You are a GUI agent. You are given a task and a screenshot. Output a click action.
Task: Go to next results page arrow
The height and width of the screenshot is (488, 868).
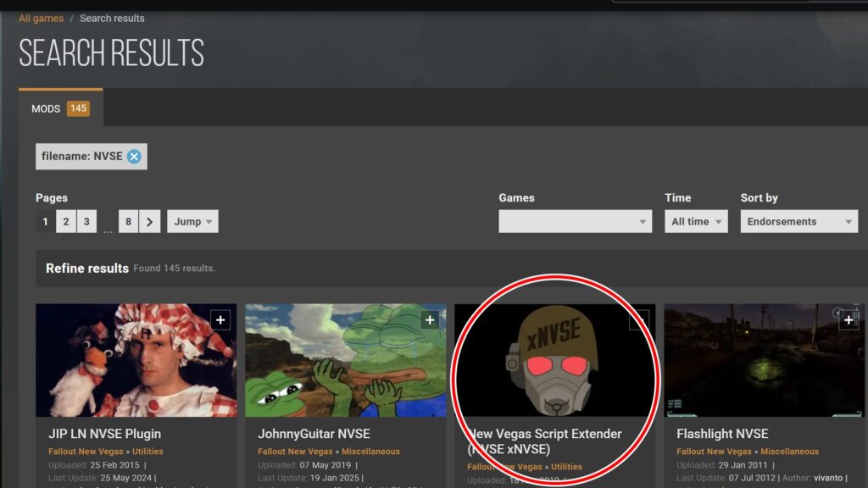tap(149, 222)
